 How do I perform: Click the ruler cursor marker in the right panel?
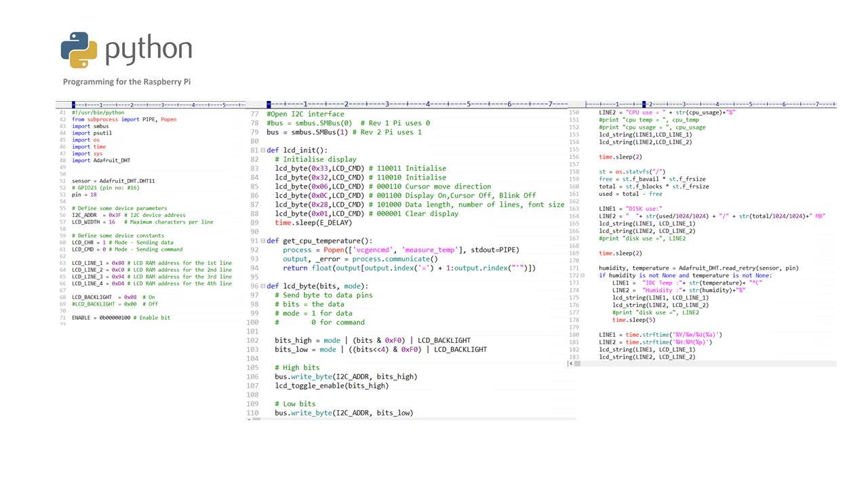(x=644, y=104)
